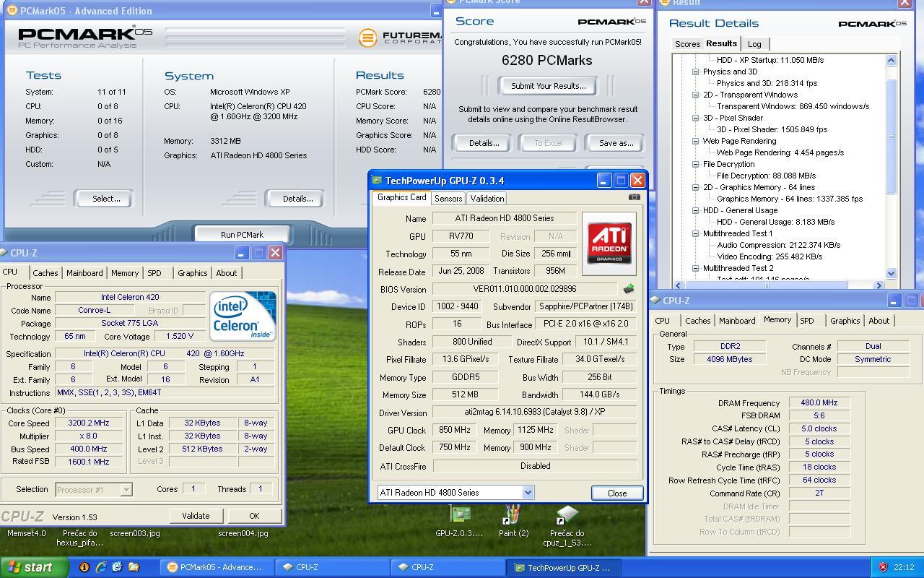Click Validate button in CPU-Z

[196, 516]
